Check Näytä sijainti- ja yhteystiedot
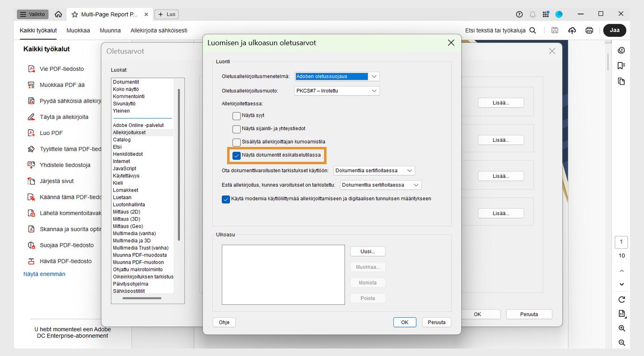The width and height of the screenshot is (644, 356). pos(237,129)
